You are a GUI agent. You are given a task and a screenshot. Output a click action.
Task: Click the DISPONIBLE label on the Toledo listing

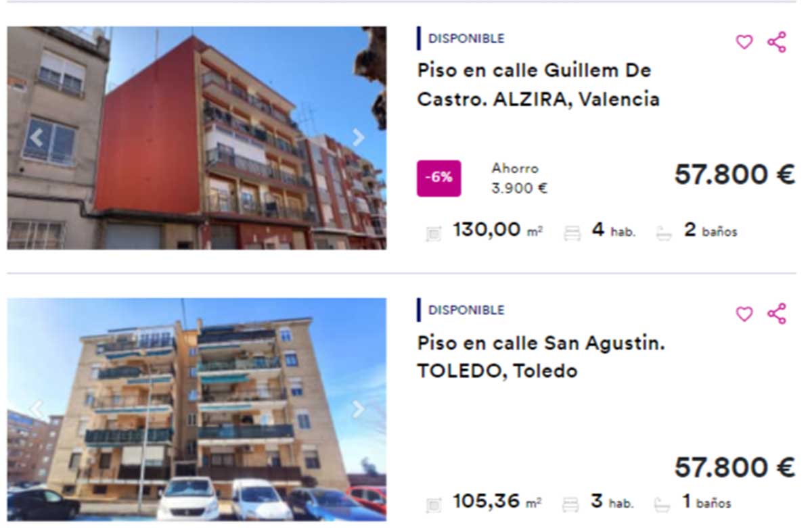[466, 310]
